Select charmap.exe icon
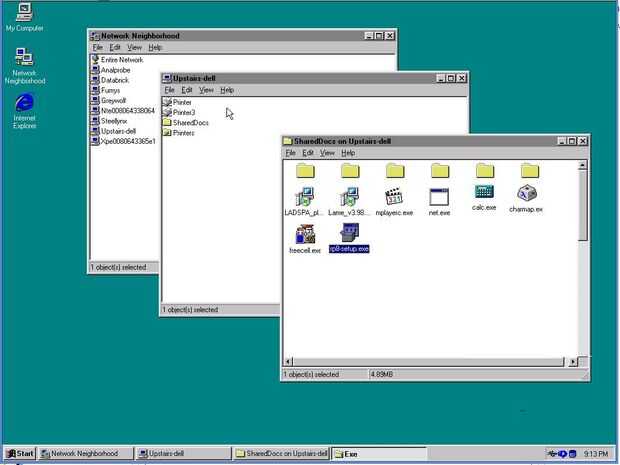This screenshot has height=465, width=620. pos(526,199)
